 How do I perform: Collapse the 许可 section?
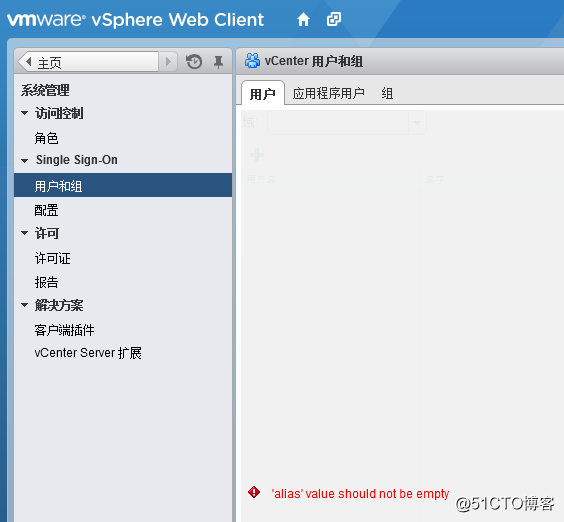[24, 233]
